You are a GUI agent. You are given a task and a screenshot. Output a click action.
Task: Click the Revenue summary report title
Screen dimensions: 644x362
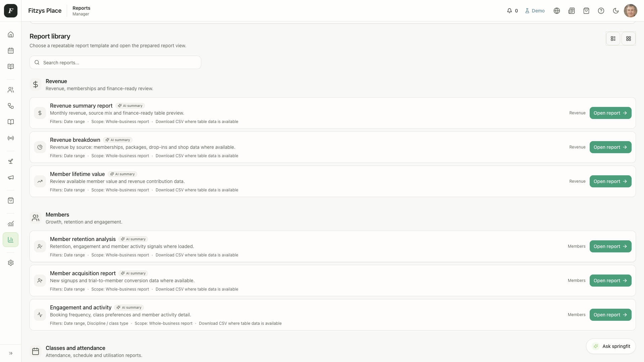[x=81, y=106]
